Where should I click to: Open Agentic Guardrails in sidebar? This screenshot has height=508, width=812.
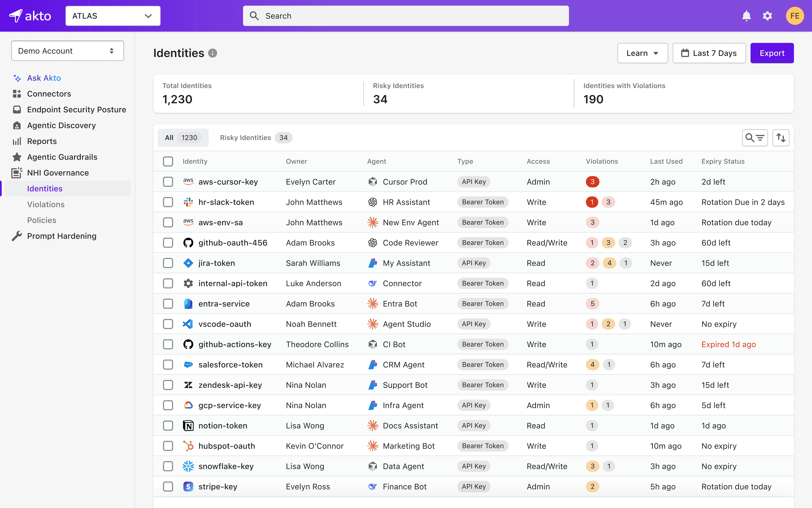(x=62, y=157)
